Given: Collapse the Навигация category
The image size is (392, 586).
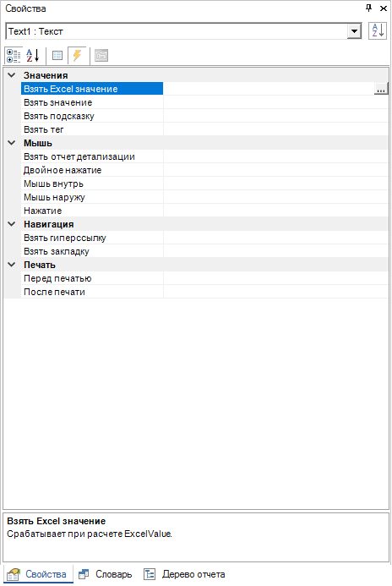Looking at the screenshot, I should point(12,224).
